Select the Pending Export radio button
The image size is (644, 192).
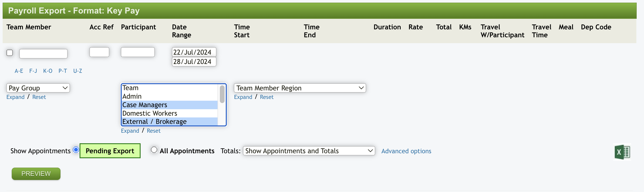click(x=76, y=150)
